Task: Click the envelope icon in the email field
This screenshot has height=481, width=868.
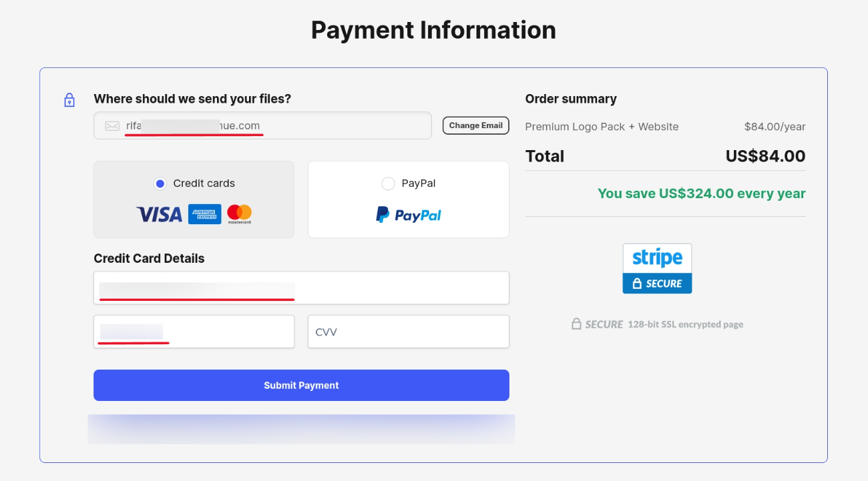Action: point(112,126)
